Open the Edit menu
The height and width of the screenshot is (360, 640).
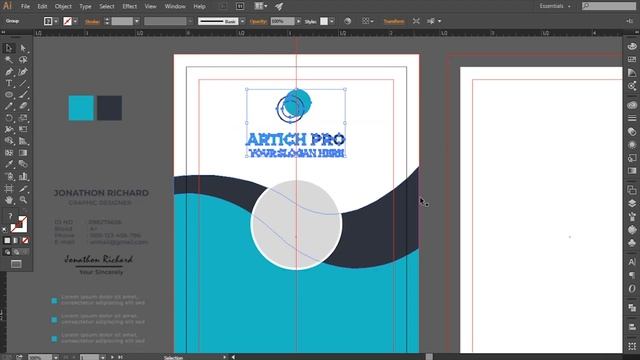click(42, 6)
